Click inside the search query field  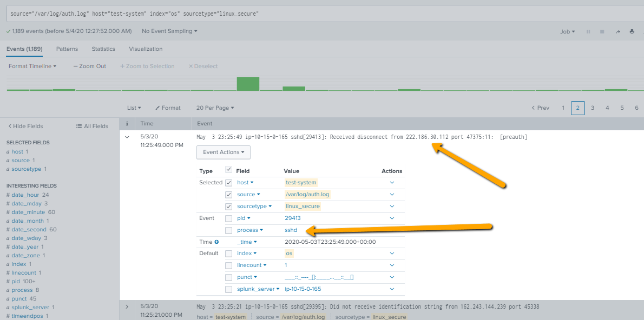click(216, 13)
